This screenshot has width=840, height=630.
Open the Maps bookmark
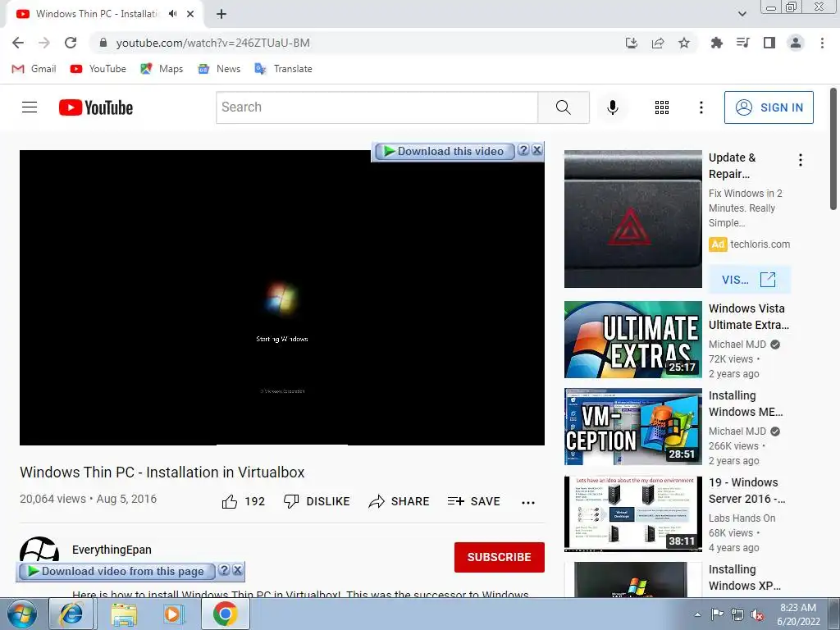[x=162, y=69]
